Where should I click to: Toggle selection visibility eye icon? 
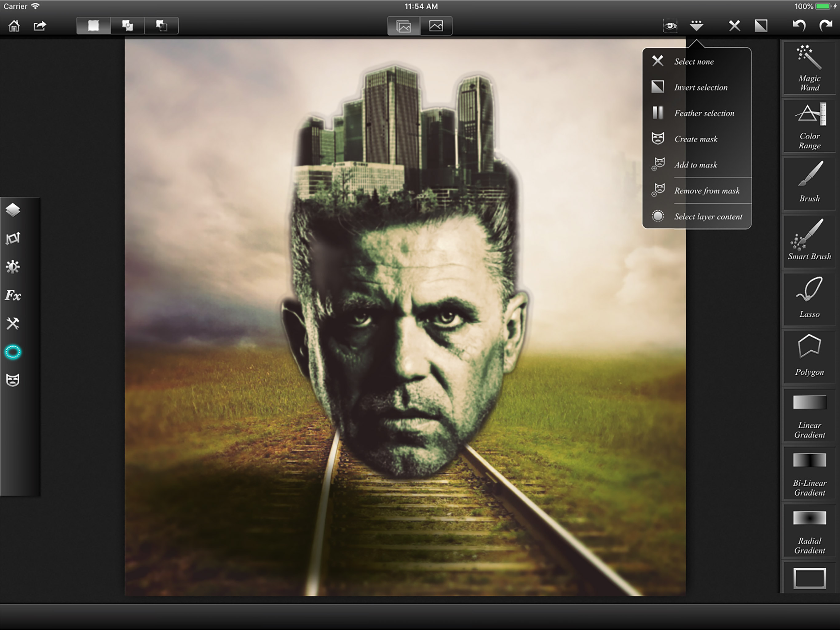point(670,26)
